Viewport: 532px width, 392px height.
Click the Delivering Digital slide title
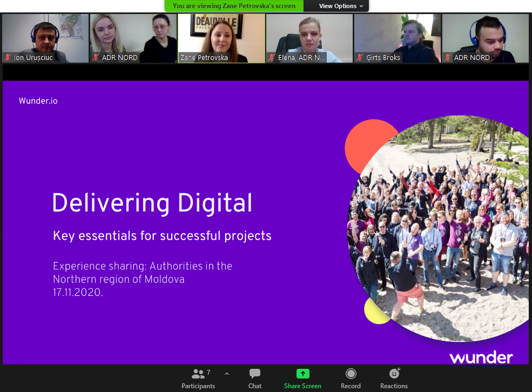152,204
